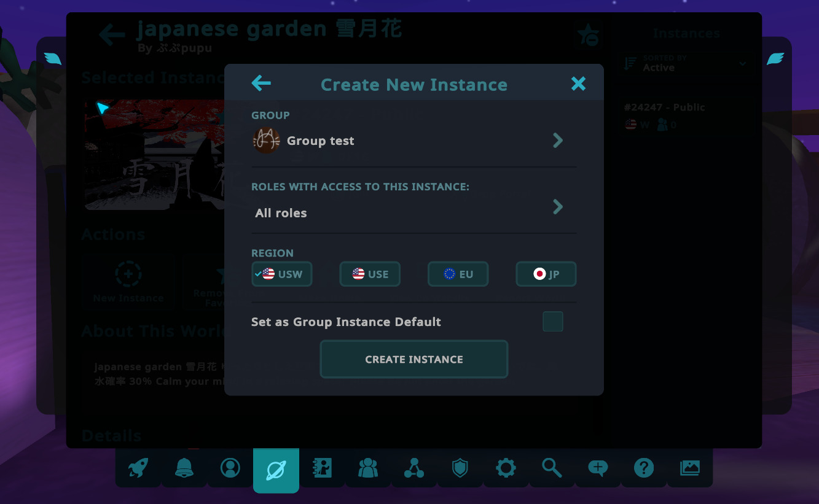The image size is (819, 504).
Task: Go back using dialog's back arrow
Action: pyautogui.click(x=261, y=83)
